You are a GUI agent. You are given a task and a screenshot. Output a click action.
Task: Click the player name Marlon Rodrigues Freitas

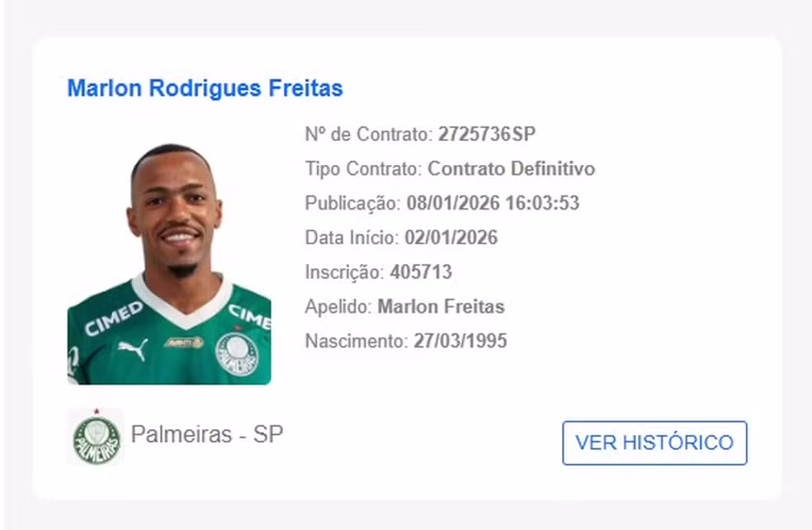coord(204,88)
